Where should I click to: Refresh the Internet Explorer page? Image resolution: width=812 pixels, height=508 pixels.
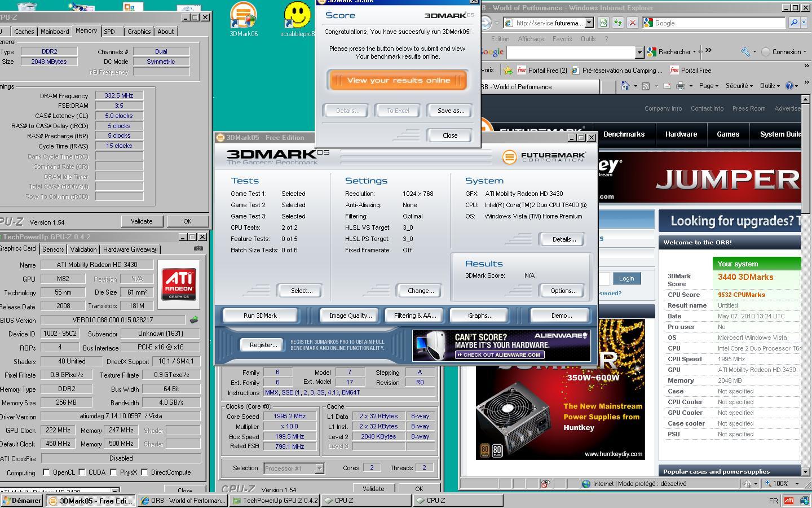[x=618, y=23]
